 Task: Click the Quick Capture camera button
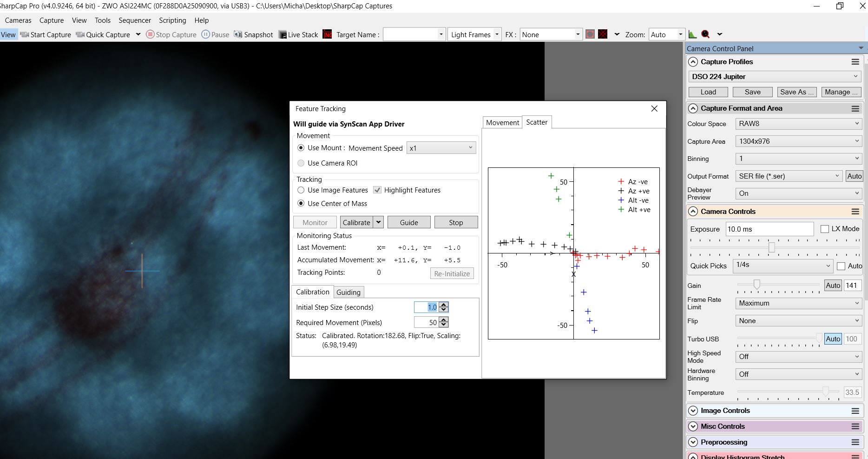[x=103, y=34]
